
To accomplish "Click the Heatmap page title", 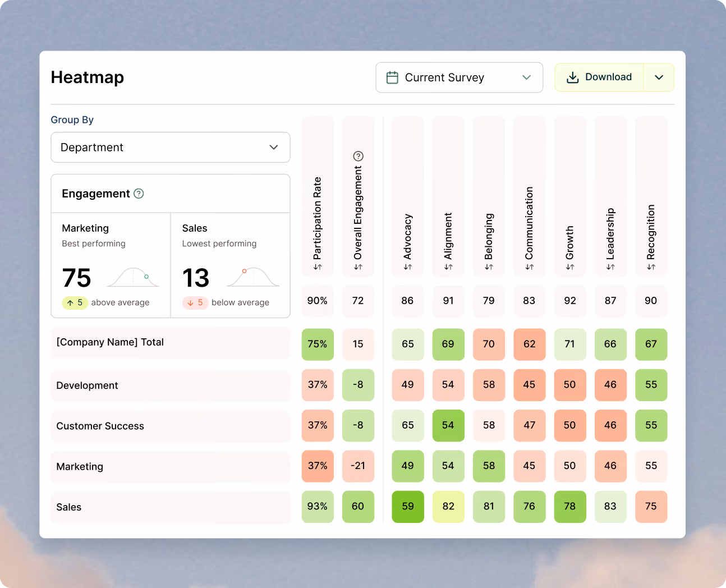I will tap(88, 77).
